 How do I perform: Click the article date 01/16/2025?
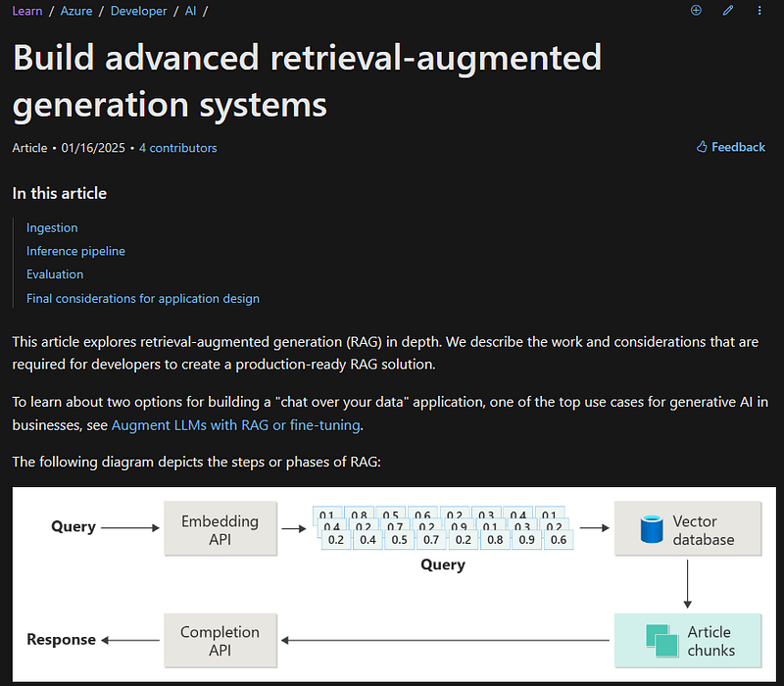point(93,148)
